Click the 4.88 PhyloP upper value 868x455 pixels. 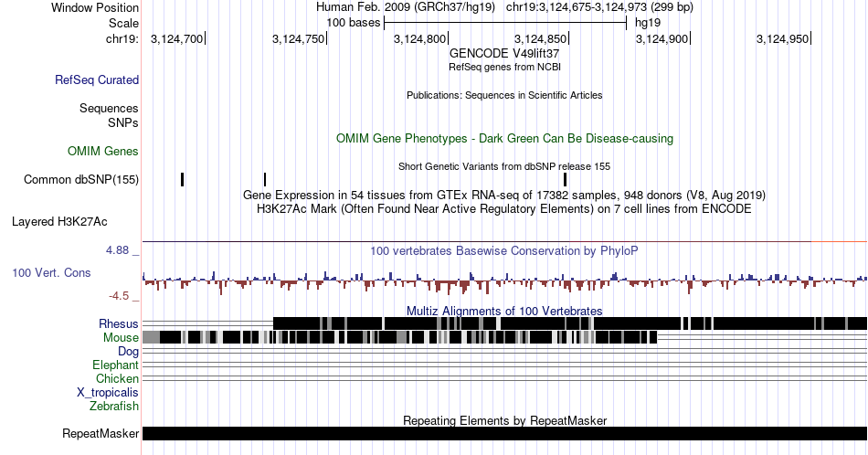117,250
